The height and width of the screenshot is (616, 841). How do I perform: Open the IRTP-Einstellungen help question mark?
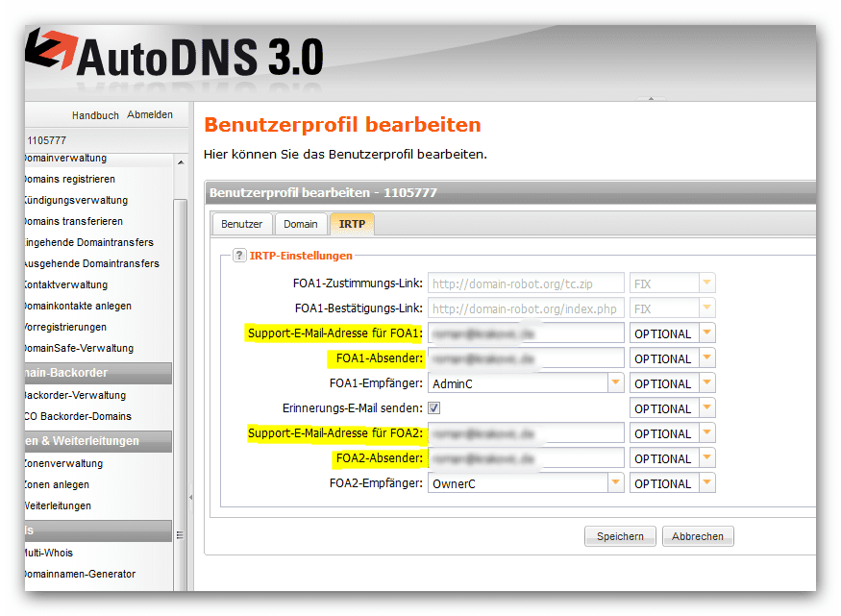coord(239,256)
